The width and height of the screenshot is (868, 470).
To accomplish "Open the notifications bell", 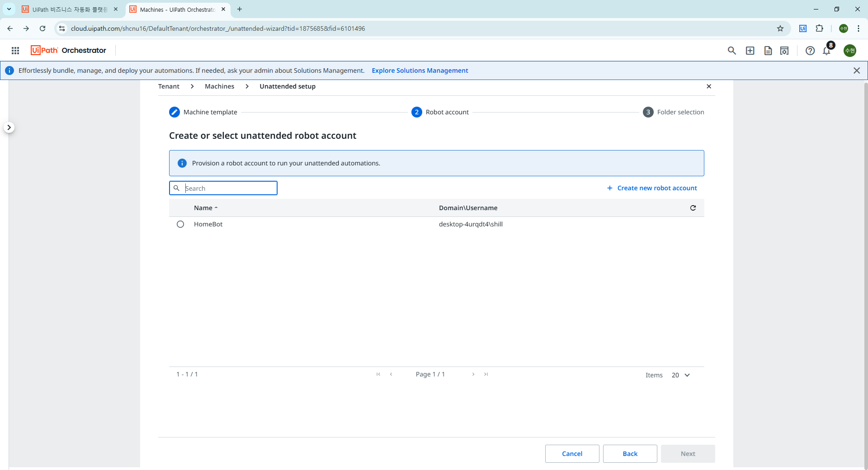I will click(x=827, y=51).
